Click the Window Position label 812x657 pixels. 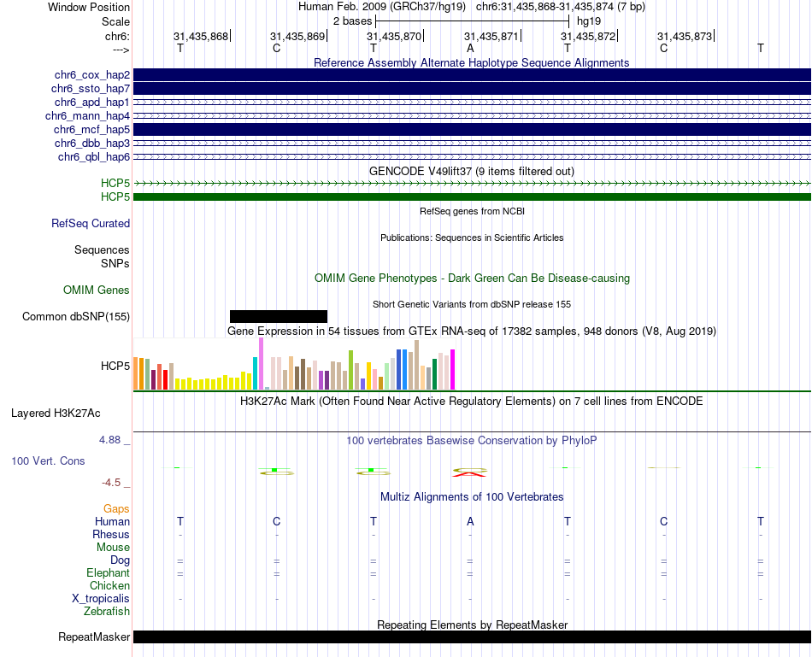pyautogui.click(x=89, y=7)
